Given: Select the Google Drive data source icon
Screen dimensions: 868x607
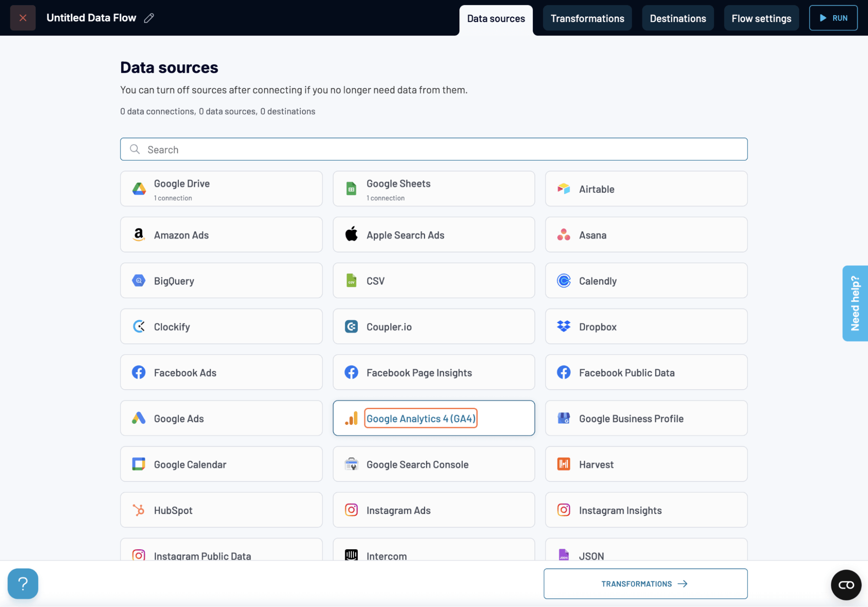Looking at the screenshot, I should point(139,189).
